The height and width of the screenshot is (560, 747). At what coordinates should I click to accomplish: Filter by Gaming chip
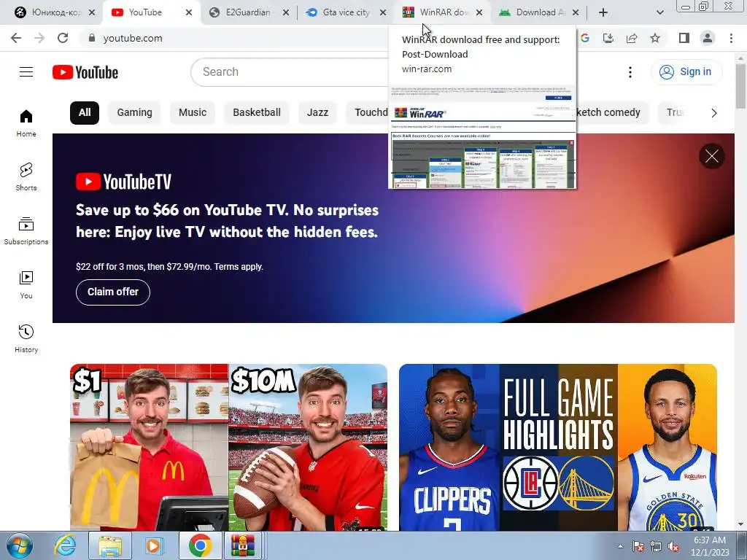pyautogui.click(x=134, y=113)
